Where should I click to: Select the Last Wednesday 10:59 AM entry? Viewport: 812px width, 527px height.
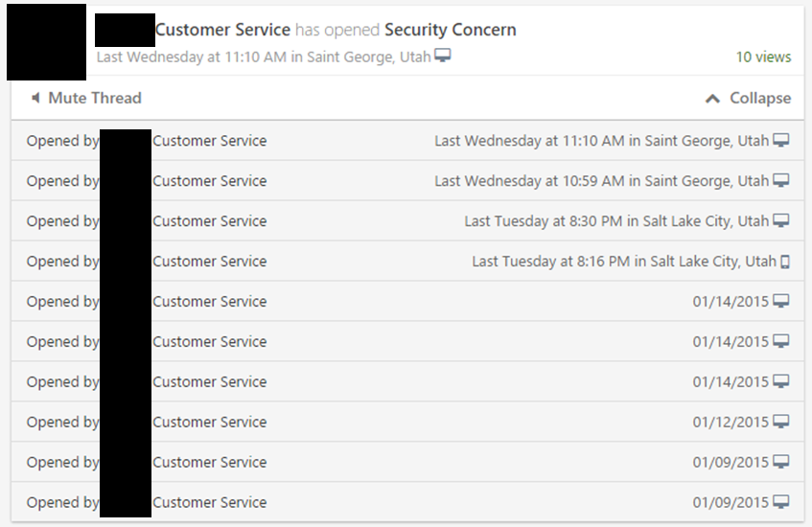coord(601,181)
